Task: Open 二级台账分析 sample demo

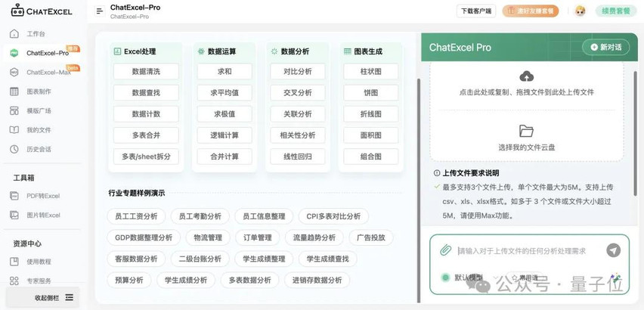Action: click(200, 259)
